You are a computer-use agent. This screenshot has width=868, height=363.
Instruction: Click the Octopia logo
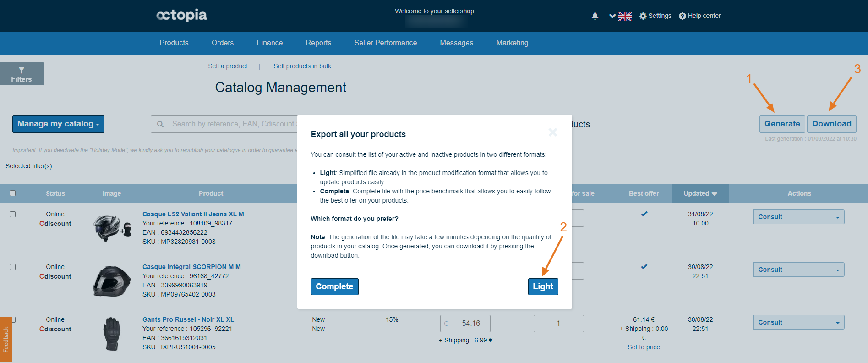(182, 15)
